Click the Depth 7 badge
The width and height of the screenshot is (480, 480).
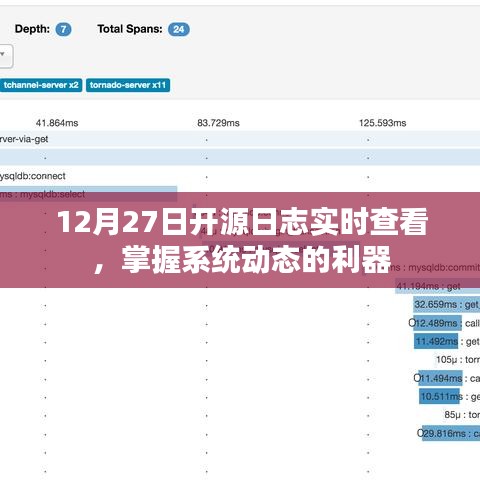63,29
